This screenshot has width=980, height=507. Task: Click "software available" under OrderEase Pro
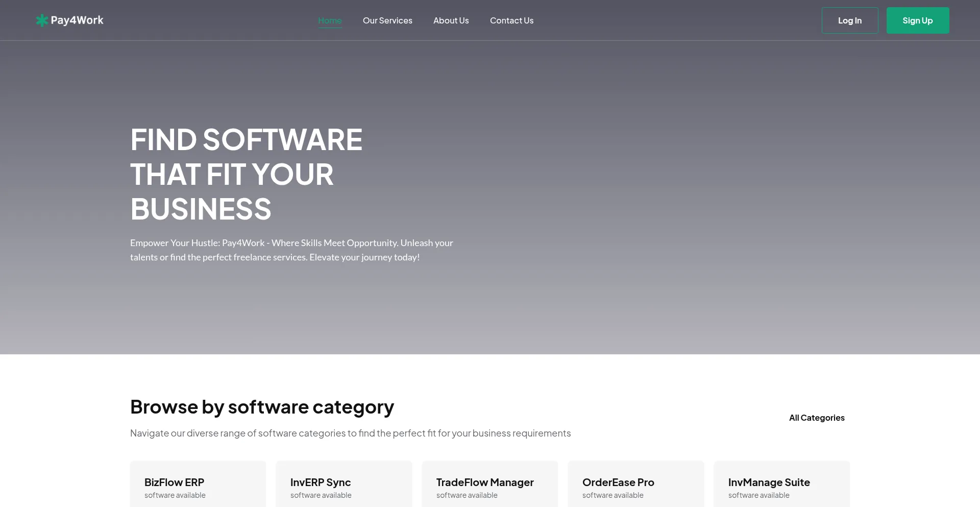click(612, 495)
